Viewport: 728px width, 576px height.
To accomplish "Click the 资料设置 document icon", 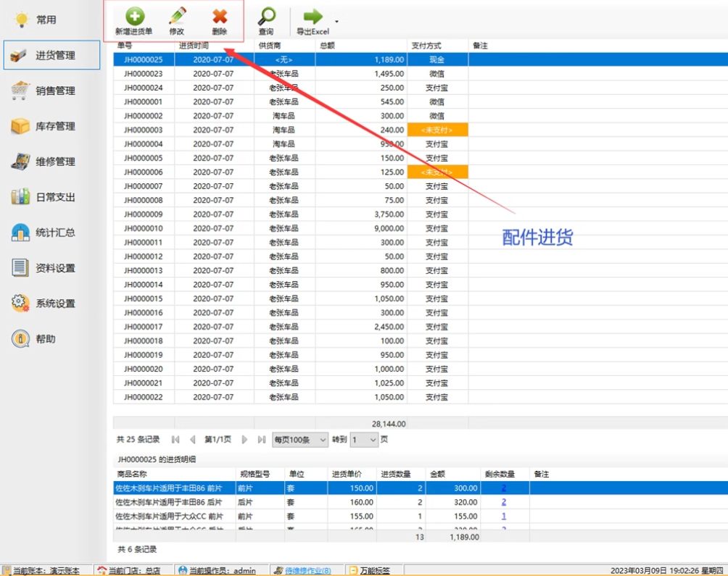I will (x=20, y=268).
